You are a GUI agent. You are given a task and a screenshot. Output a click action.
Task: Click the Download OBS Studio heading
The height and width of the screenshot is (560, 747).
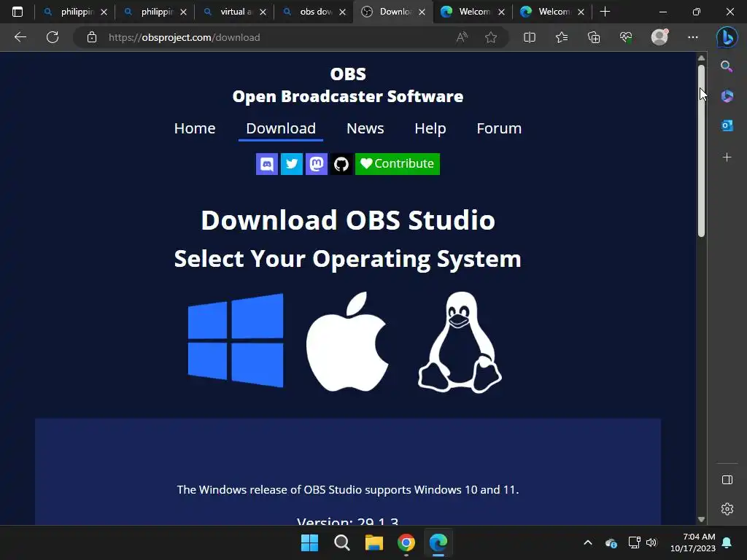(348, 220)
